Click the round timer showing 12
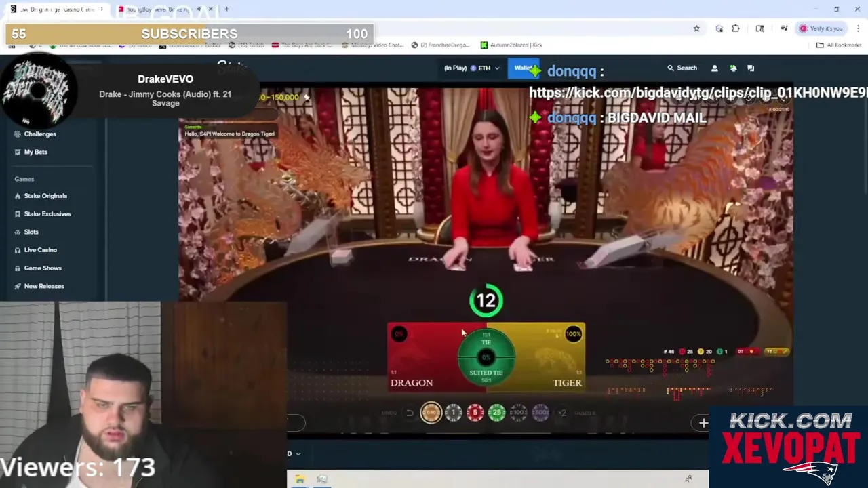 [486, 301]
